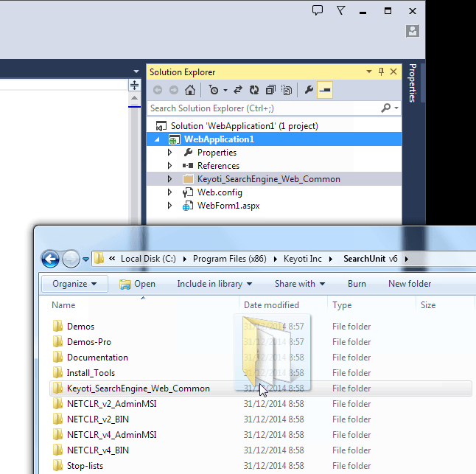Click Home icon in Solution Explorer toolbar
This screenshot has height=474, width=476.
(190, 90)
